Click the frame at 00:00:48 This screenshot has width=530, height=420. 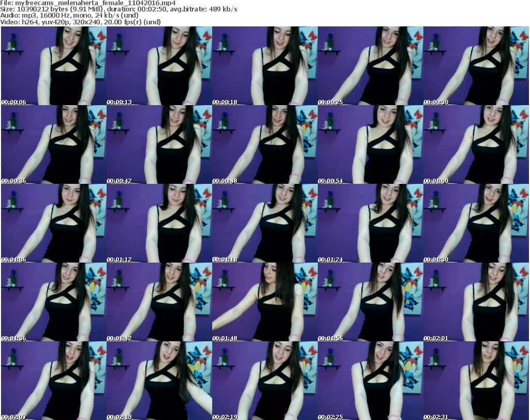click(265, 144)
